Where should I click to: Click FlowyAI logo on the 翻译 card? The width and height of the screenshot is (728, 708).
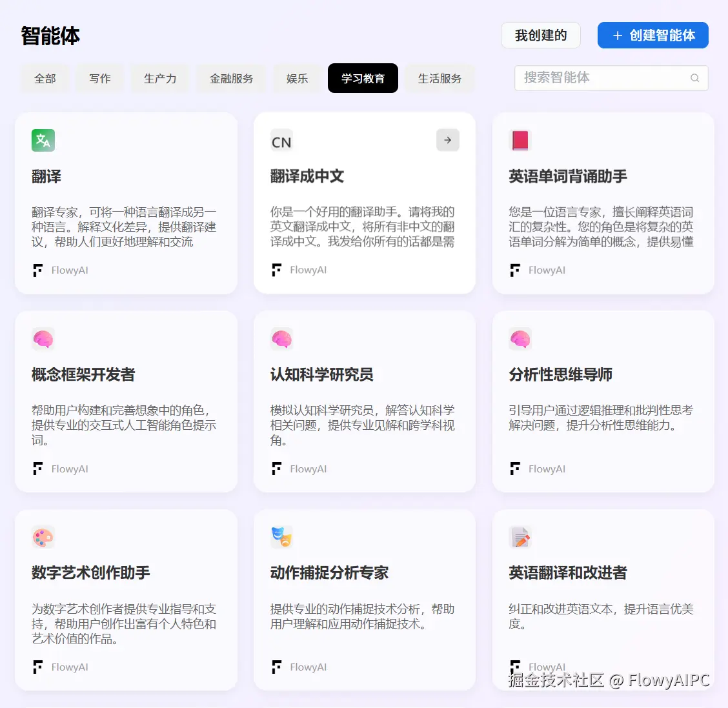(37, 270)
